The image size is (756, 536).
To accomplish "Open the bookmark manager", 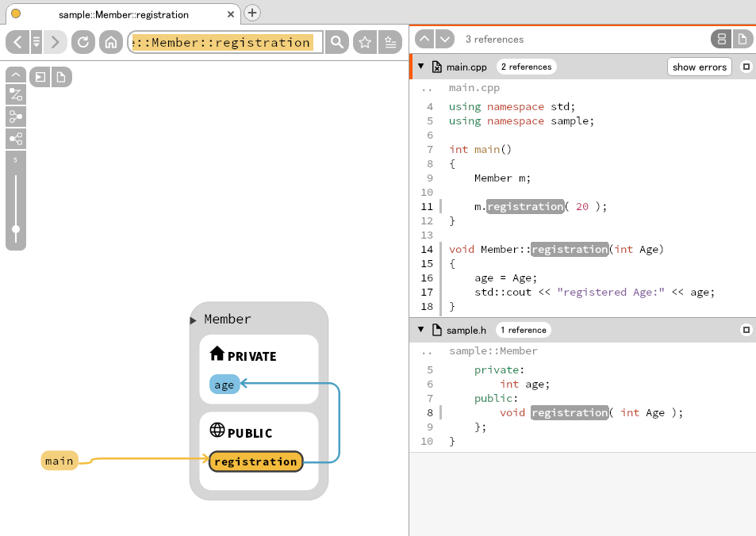I will [390, 43].
